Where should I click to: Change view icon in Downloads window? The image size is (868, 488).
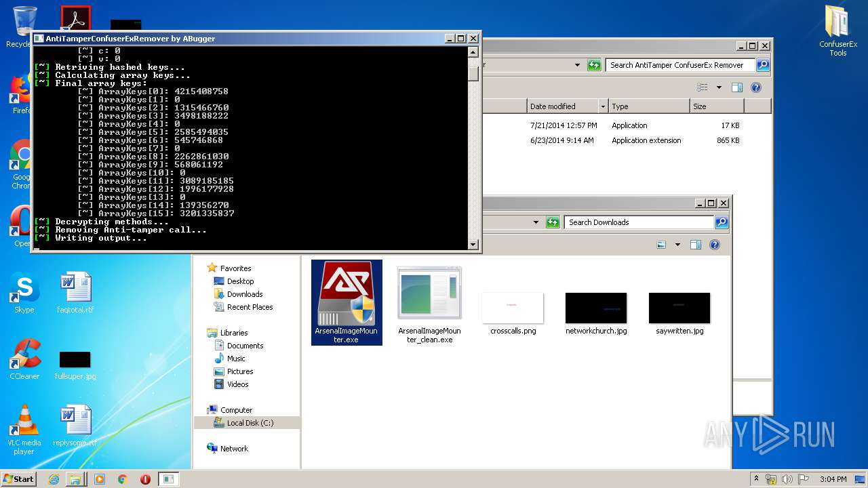click(662, 245)
